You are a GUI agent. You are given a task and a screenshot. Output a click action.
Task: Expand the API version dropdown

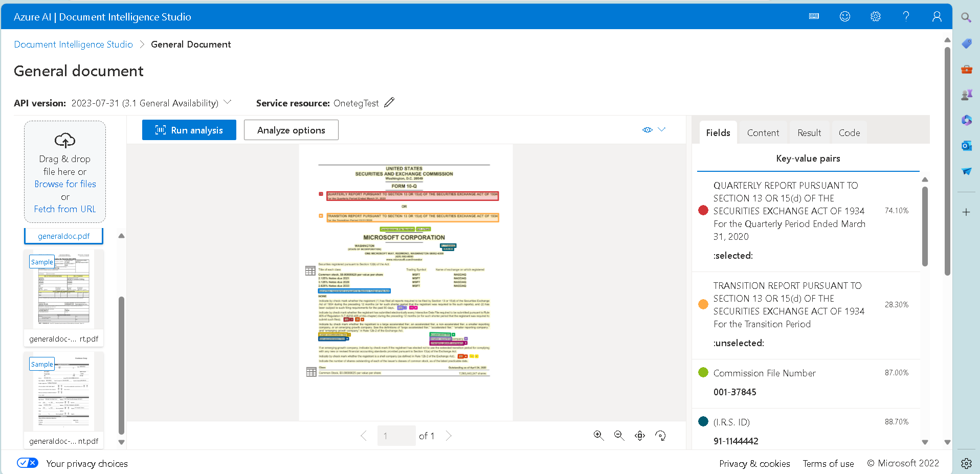(x=228, y=103)
